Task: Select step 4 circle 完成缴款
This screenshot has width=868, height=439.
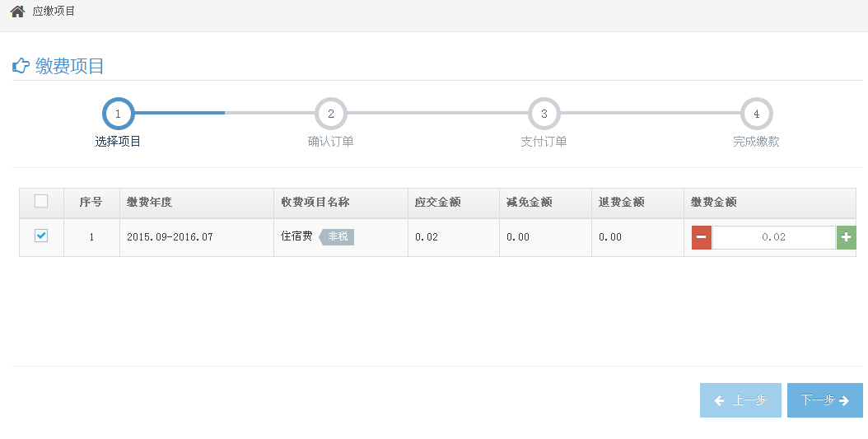Action: [x=757, y=114]
